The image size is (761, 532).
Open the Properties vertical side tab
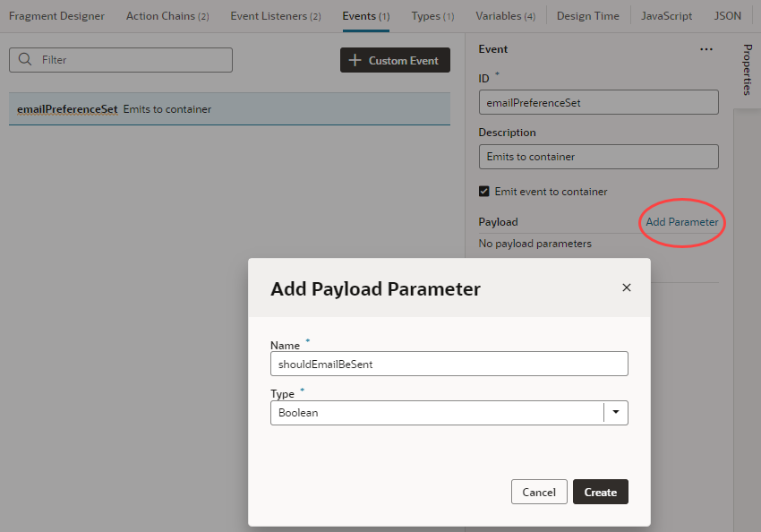(750, 71)
